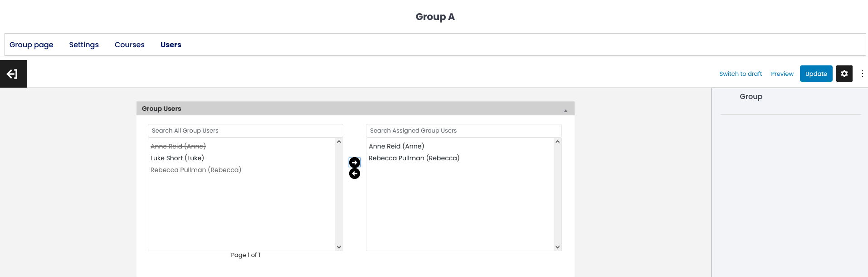Click the exit/back arrow icon
The height and width of the screenshot is (277, 868).
click(x=13, y=74)
